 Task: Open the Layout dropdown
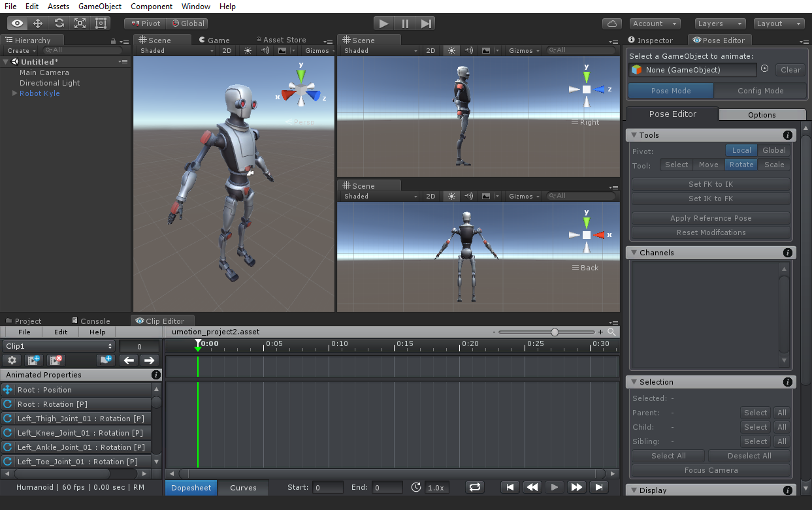coord(779,24)
